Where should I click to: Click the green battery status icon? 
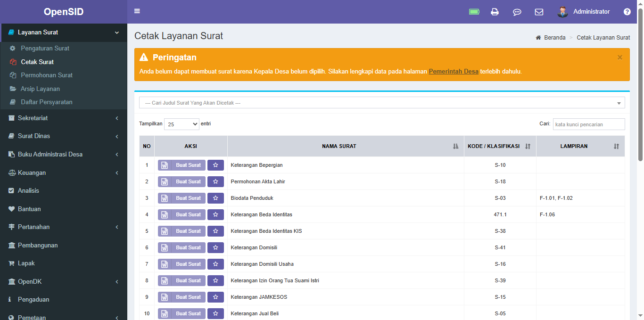pos(474,12)
